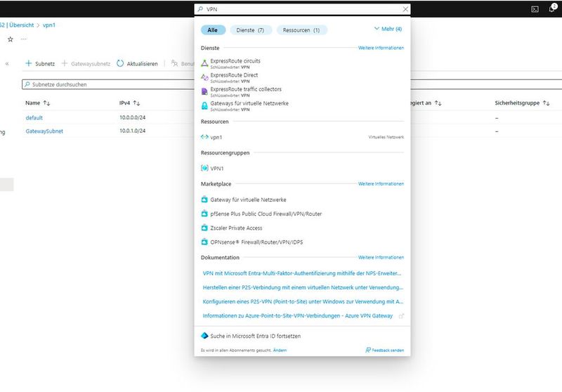This screenshot has width=562, height=392.
Task: Click the ExpressRoute circuits service icon
Action: tap(204, 63)
